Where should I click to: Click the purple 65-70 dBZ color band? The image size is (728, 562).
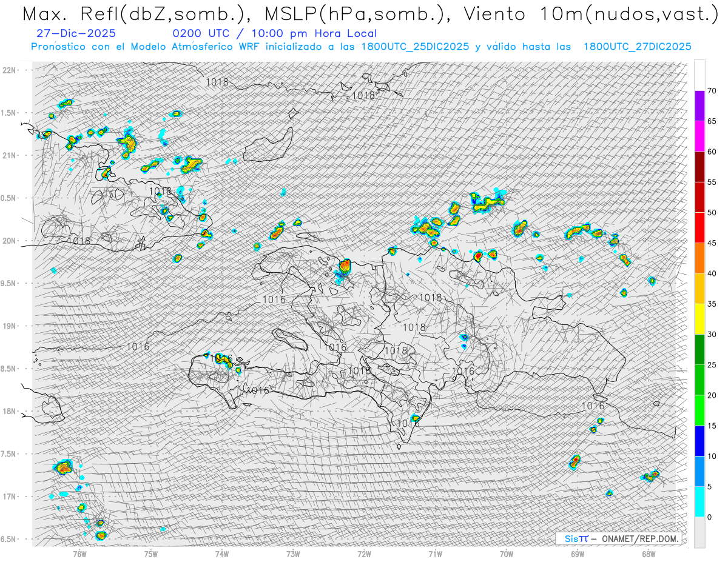pos(699,106)
